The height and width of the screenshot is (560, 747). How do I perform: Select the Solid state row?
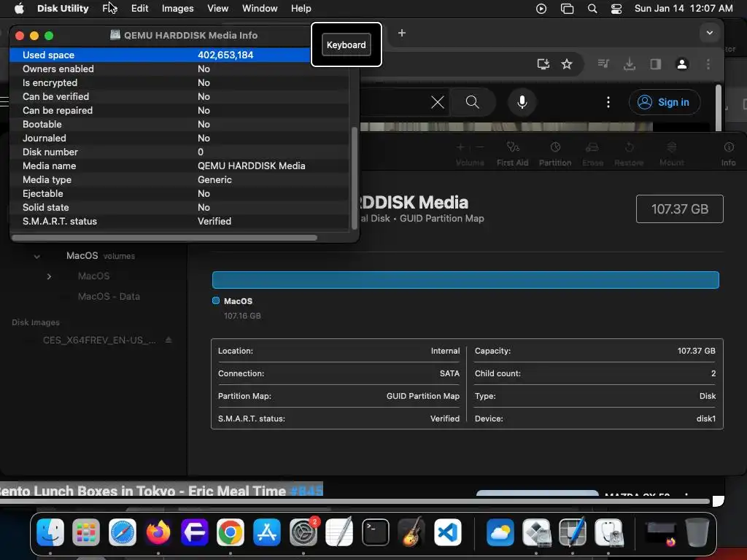180,207
